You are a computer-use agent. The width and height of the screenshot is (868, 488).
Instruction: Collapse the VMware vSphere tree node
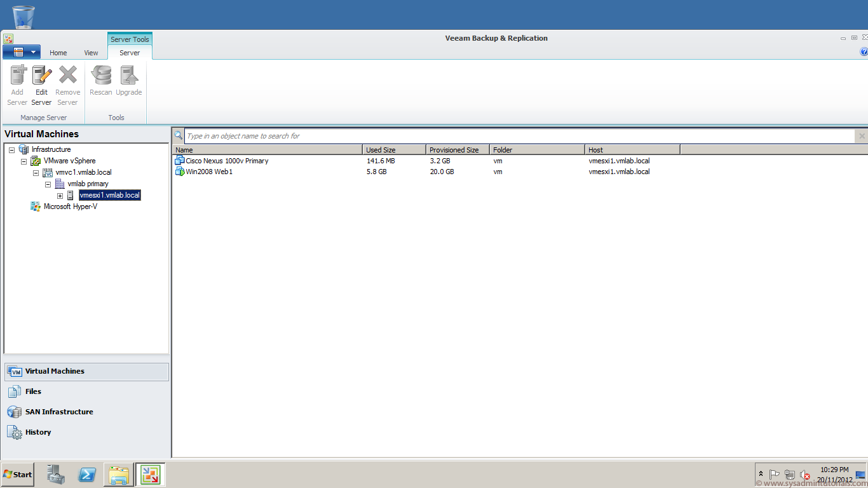[x=24, y=161]
